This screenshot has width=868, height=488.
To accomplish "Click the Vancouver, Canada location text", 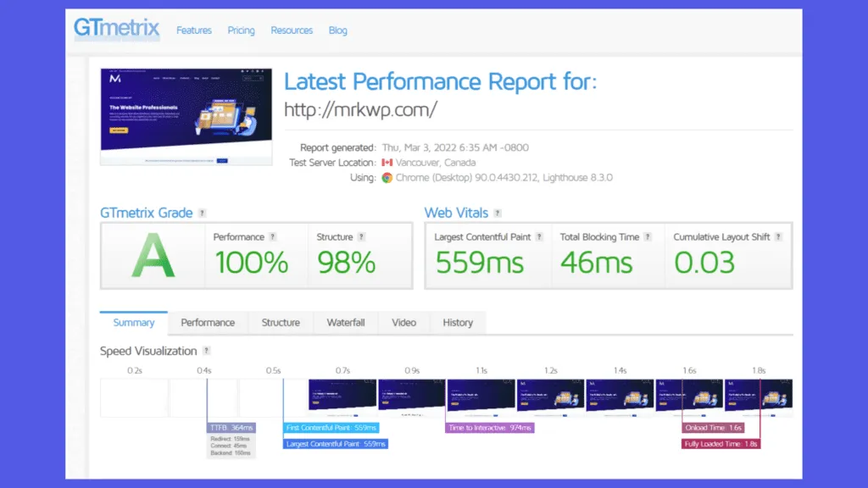I will pyautogui.click(x=436, y=163).
